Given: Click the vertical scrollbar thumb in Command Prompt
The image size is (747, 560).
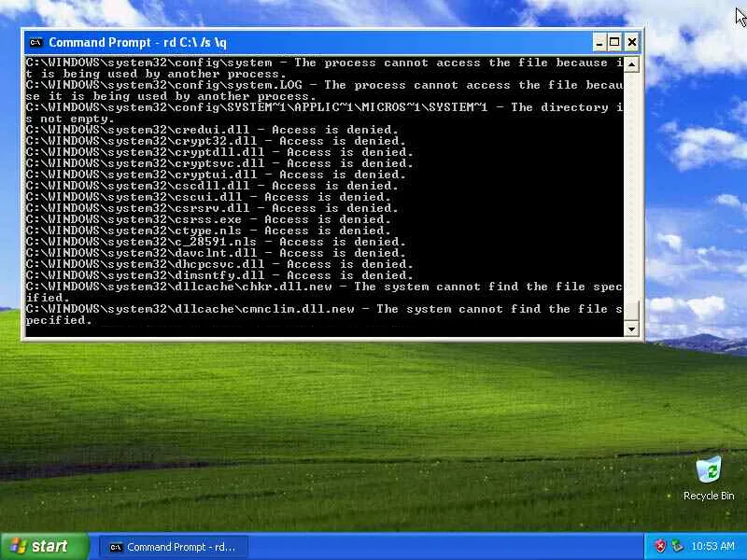Looking at the screenshot, I should (x=631, y=311).
